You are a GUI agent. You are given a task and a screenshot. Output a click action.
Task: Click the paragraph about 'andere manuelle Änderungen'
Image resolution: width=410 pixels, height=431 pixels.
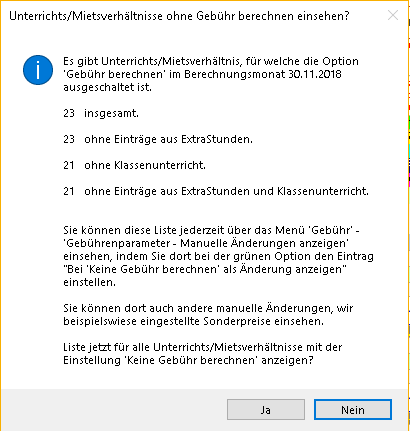[208, 315]
